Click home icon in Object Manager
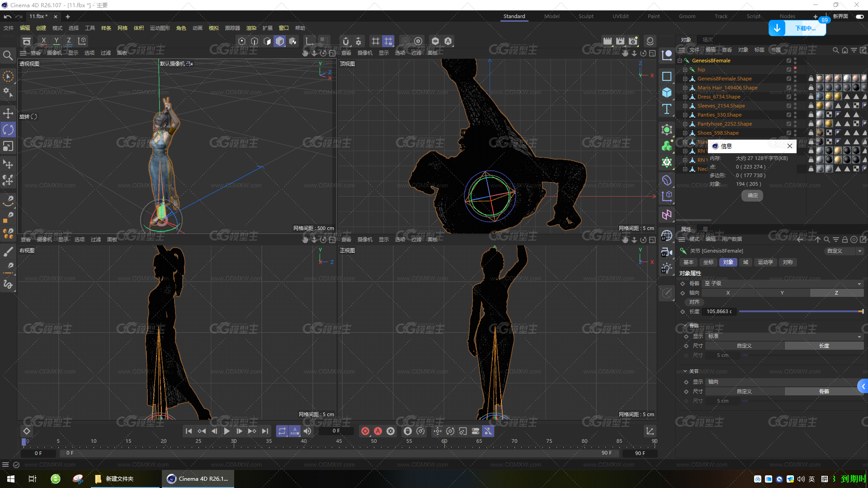868x488 pixels. pos(845,50)
